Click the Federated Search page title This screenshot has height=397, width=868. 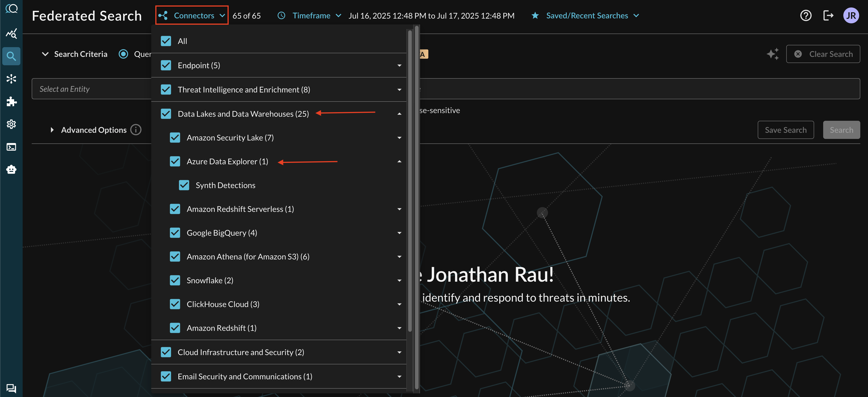tap(87, 16)
